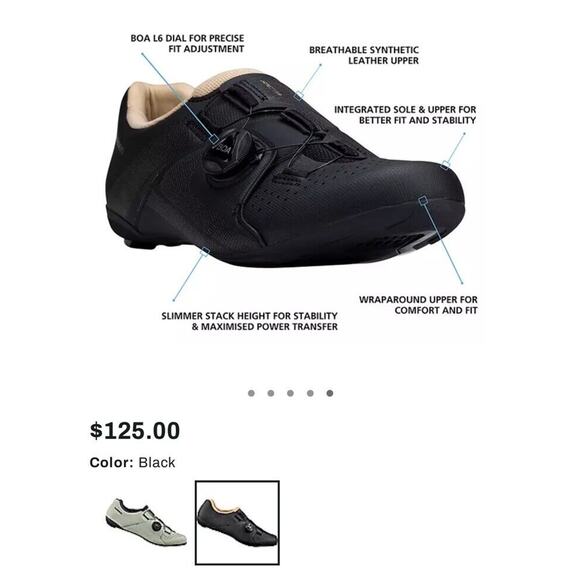Click the wraparound upper hotspot marker

pos(423,200)
